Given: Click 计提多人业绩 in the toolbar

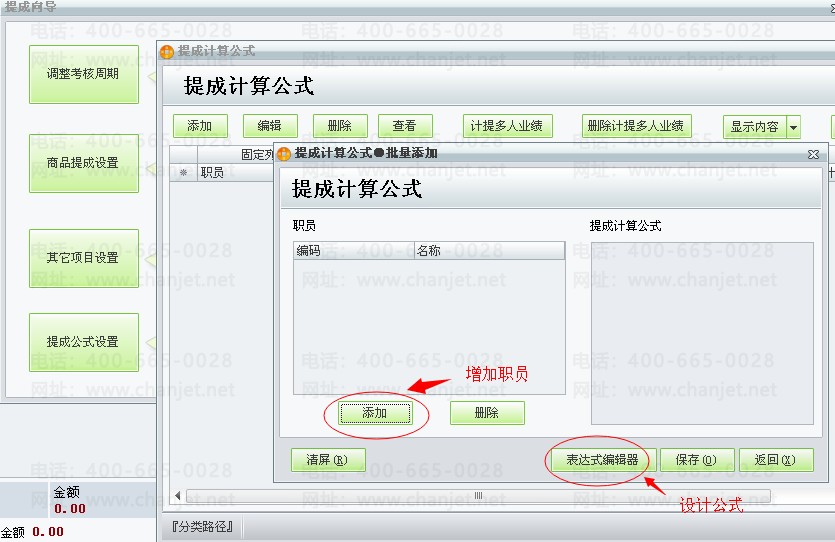Looking at the screenshot, I should coord(506,126).
